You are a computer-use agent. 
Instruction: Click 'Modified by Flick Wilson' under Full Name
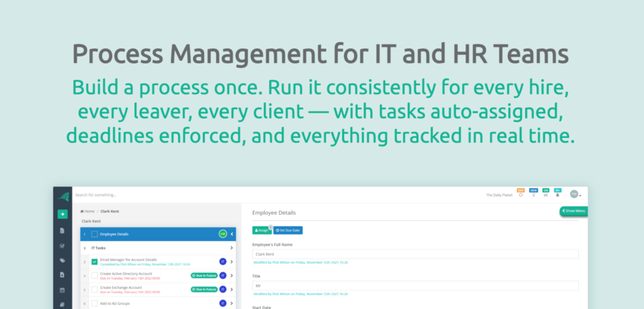pos(301,262)
